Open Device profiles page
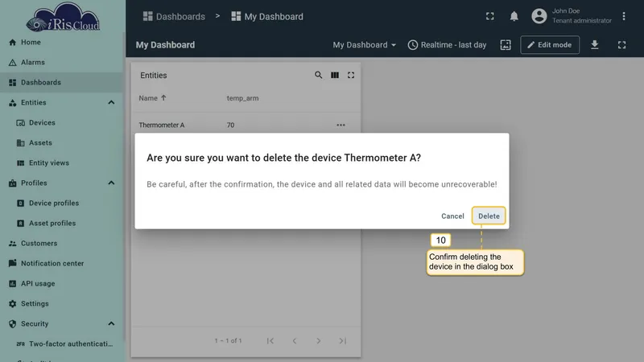The height and width of the screenshot is (362, 644). (x=62, y=204)
